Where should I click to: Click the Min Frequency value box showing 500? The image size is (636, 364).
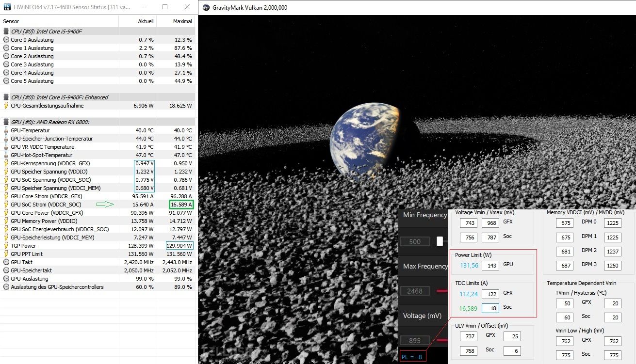point(415,241)
